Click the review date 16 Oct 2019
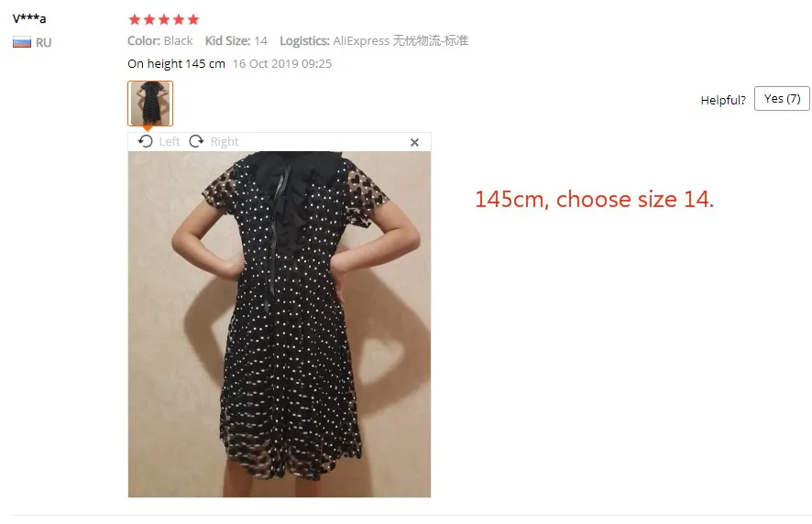 pos(282,64)
